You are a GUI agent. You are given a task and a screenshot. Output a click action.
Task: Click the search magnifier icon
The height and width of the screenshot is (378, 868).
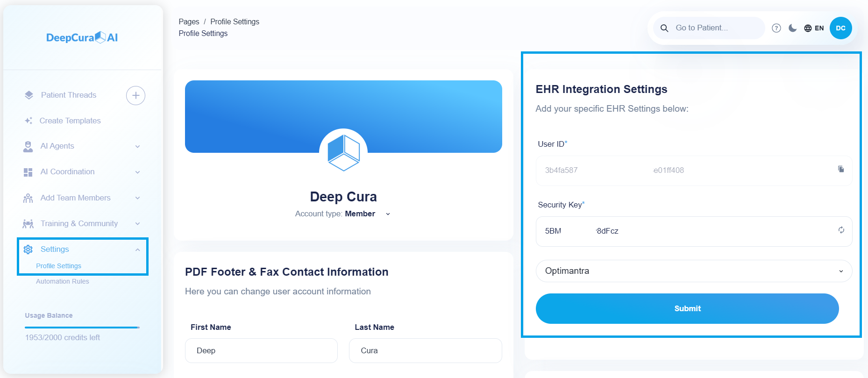(664, 28)
